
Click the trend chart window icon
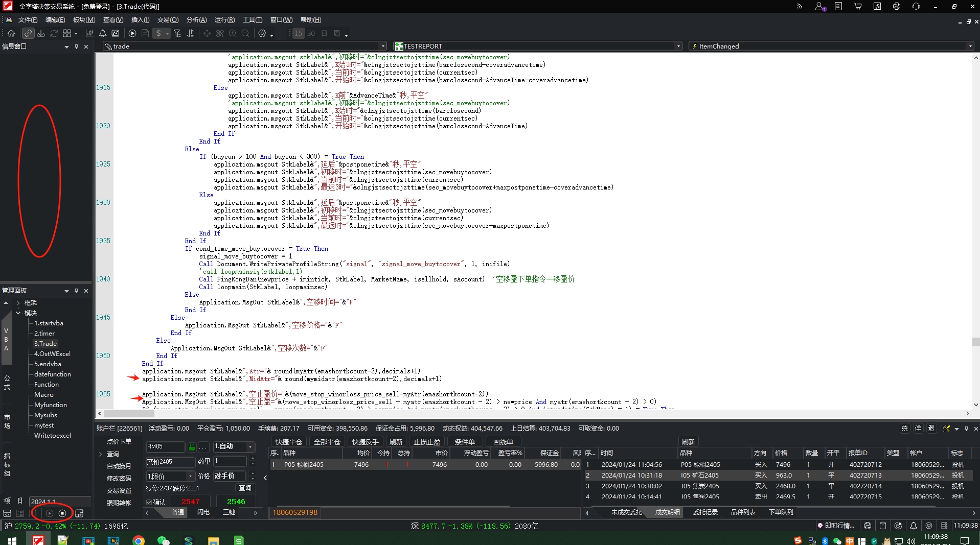pyautogui.click(x=116, y=33)
